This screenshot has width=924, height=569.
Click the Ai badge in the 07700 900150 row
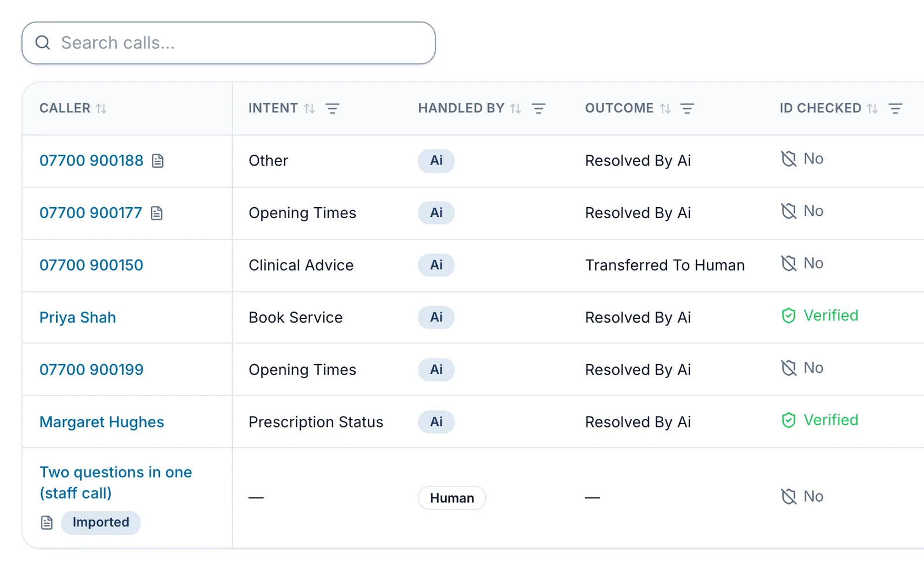click(x=436, y=265)
